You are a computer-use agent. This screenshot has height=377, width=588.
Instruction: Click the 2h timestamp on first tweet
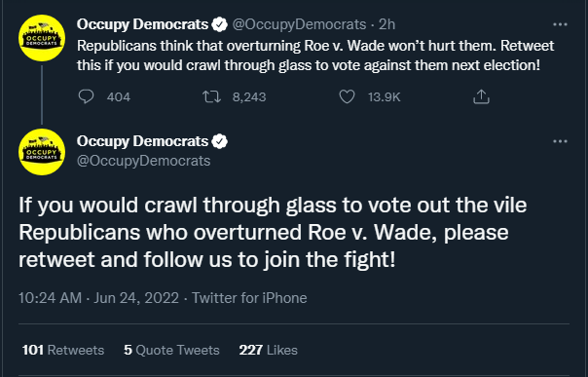click(x=387, y=24)
